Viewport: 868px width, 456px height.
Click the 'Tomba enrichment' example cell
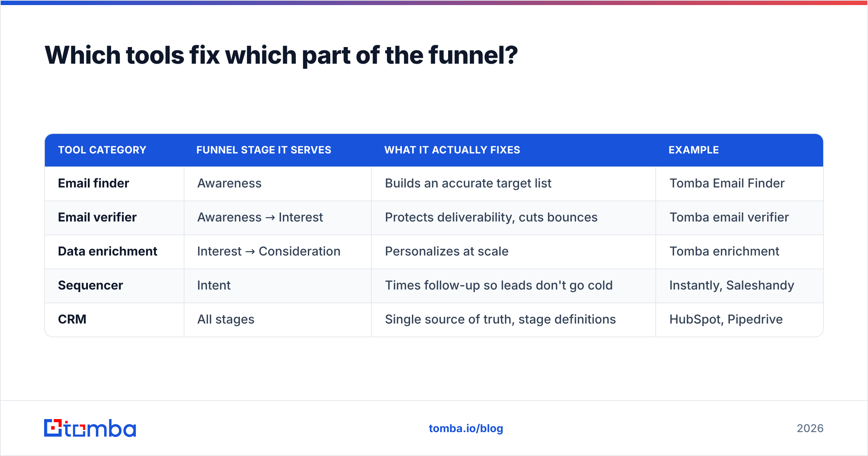pos(740,252)
